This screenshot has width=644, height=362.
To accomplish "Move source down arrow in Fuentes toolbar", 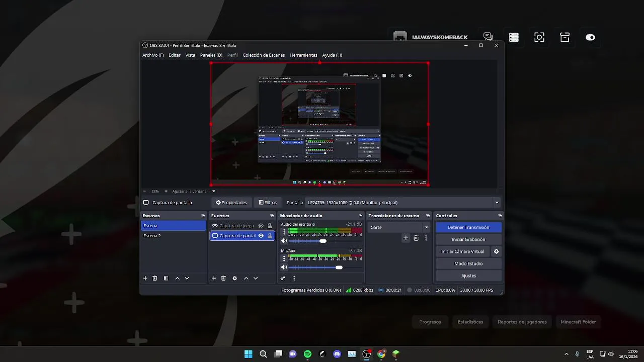I will [x=256, y=278].
